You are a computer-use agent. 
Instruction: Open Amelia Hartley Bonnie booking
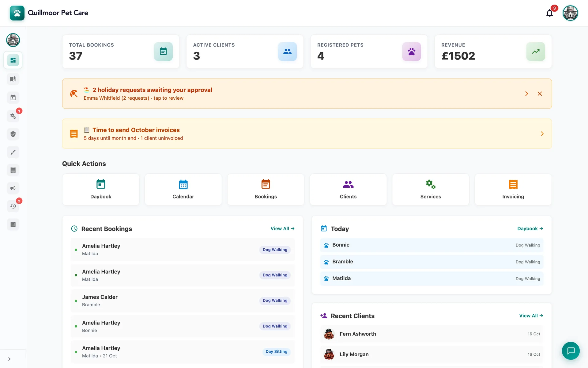click(x=183, y=326)
